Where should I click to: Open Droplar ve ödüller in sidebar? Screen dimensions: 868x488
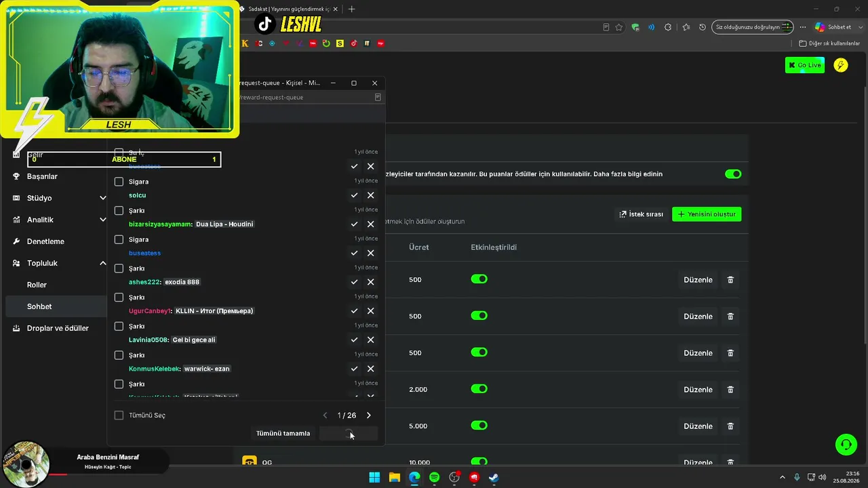[58, 328]
